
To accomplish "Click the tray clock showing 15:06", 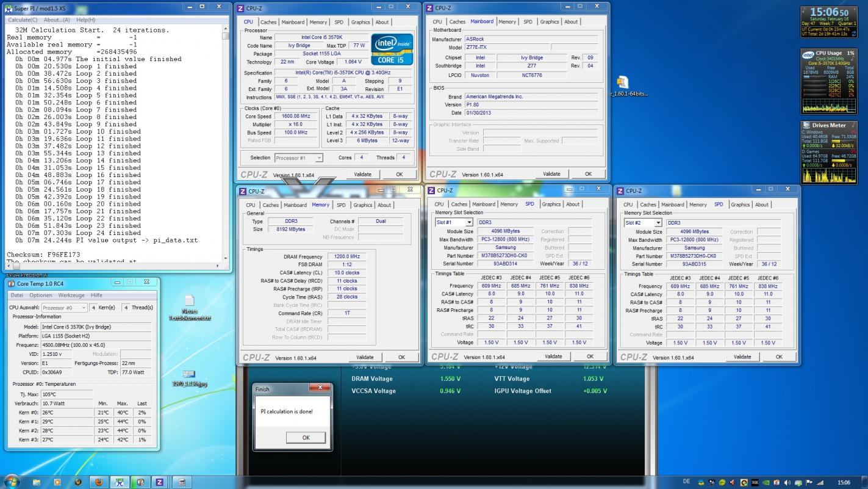I will [844, 482].
